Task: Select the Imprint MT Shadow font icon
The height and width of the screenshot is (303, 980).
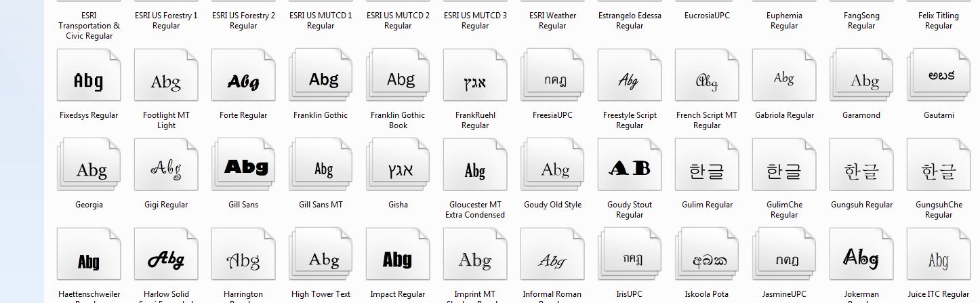Action: 475,255
